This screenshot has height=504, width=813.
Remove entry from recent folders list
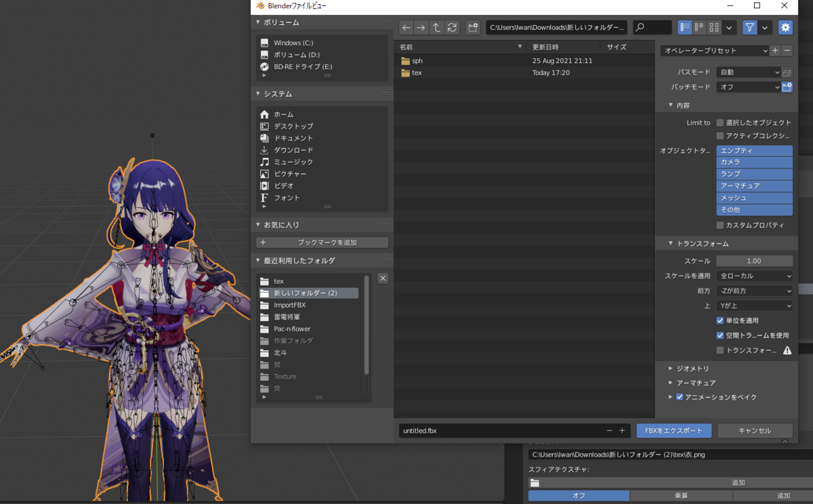tap(383, 278)
